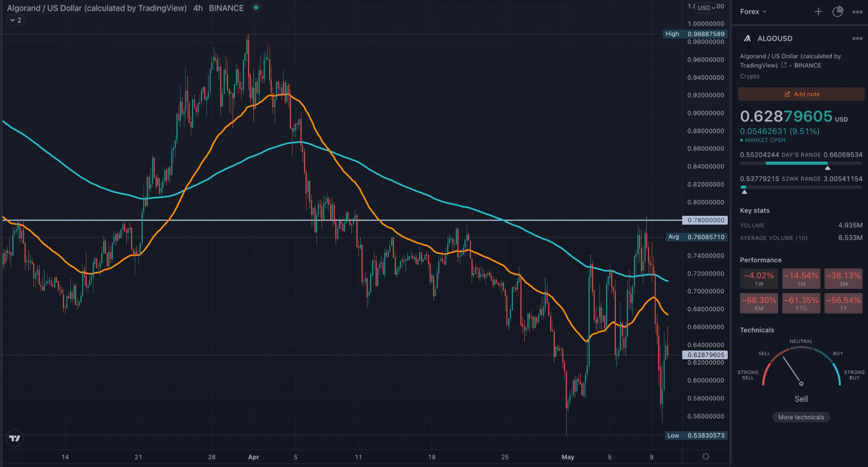Screen dimensions: 868x467
Task: Click the AVERAGE VOLUME 8.533M value
Action: (x=850, y=238)
